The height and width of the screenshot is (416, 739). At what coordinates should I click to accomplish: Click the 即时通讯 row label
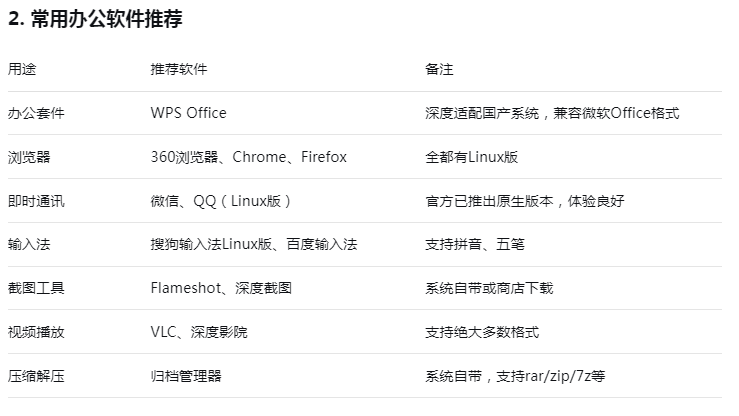[x=36, y=201]
